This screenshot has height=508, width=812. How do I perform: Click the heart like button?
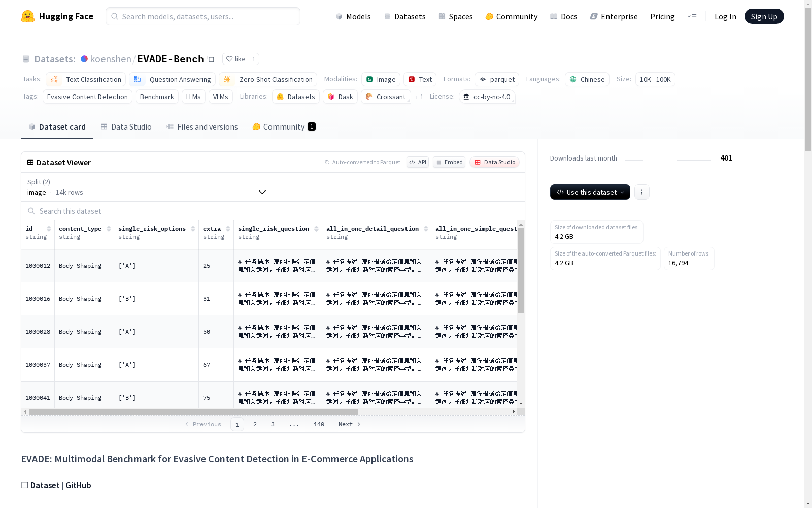pyautogui.click(x=235, y=59)
